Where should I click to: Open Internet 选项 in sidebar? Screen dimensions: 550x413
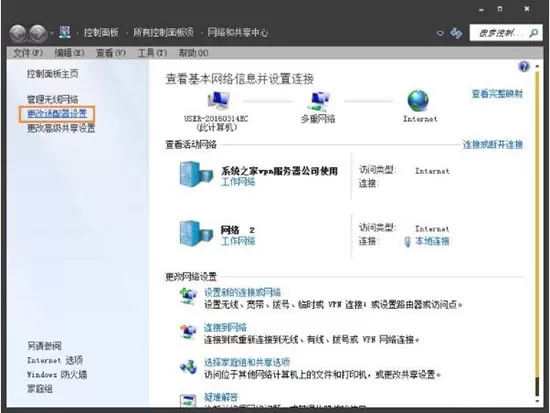pos(55,360)
